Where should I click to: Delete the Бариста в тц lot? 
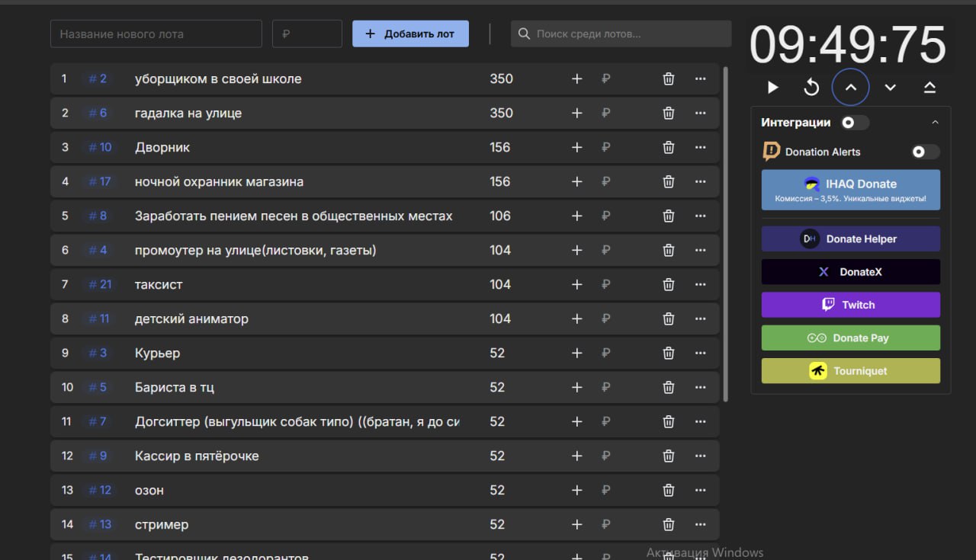669,387
